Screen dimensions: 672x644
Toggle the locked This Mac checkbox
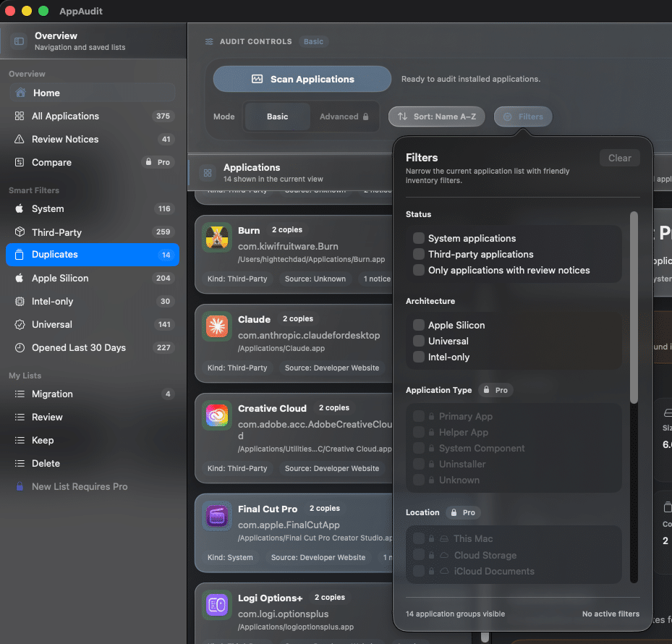418,538
